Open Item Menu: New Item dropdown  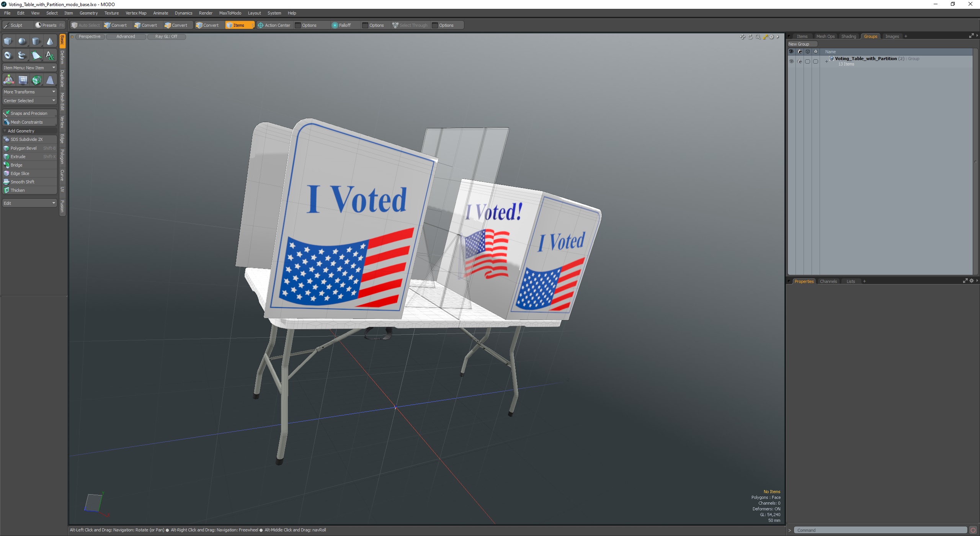29,68
